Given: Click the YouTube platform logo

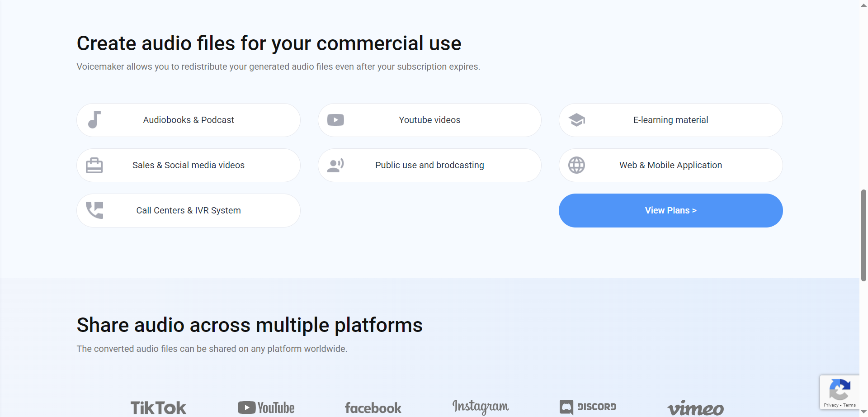Looking at the screenshot, I should click(265, 407).
